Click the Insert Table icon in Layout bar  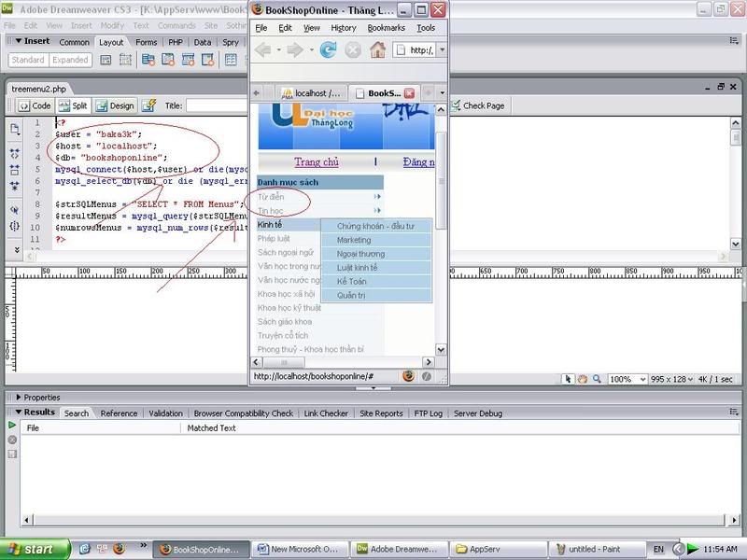coord(231,60)
